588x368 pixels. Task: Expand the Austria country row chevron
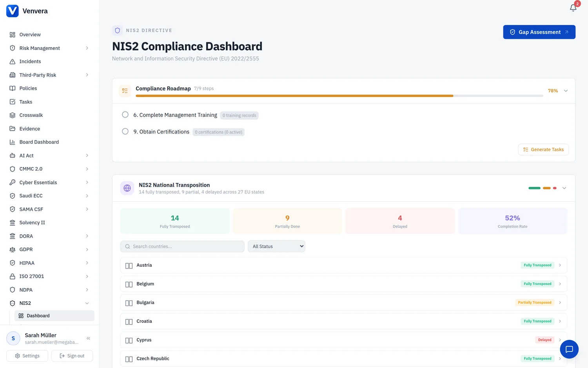click(x=560, y=265)
